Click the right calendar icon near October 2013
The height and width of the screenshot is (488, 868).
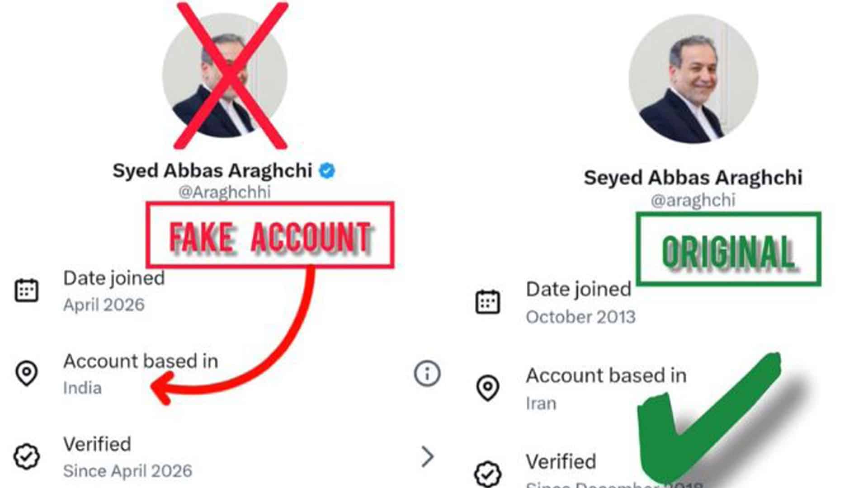pyautogui.click(x=488, y=302)
